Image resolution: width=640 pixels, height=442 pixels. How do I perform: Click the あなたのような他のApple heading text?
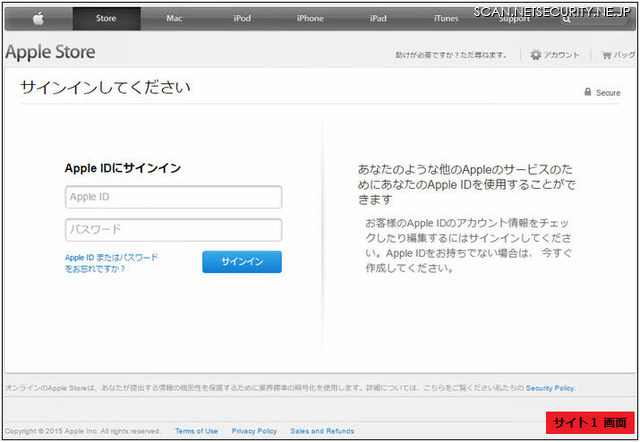click(x=467, y=184)
